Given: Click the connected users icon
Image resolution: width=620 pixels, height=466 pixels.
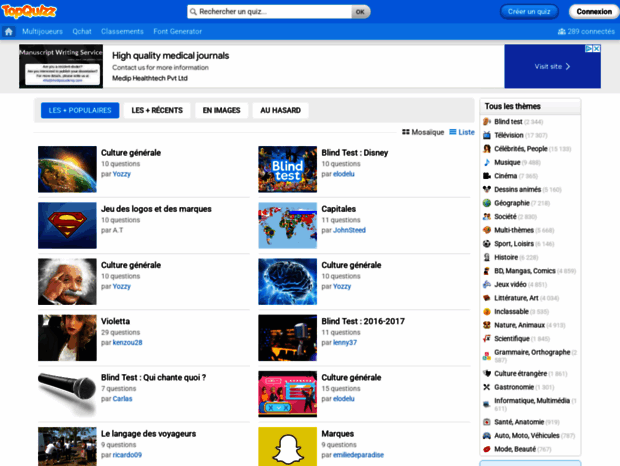Looking at the screenshot, I should 561,32.
